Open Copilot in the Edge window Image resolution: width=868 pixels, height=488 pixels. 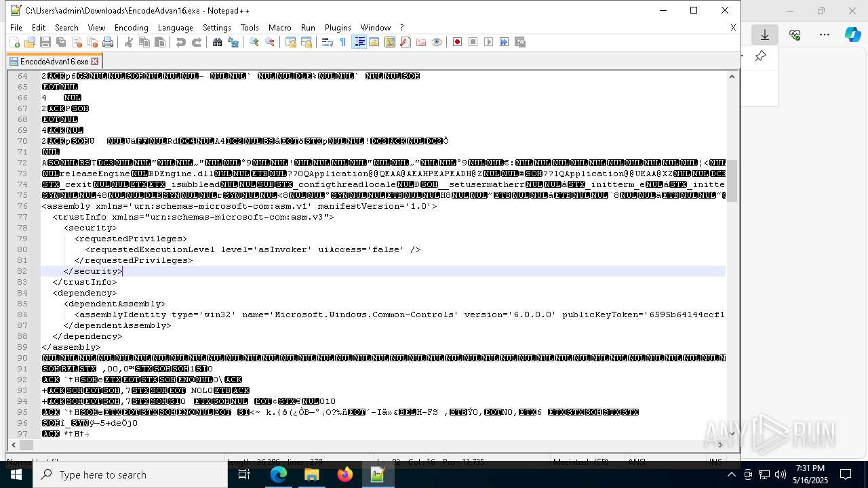(853, 35)
